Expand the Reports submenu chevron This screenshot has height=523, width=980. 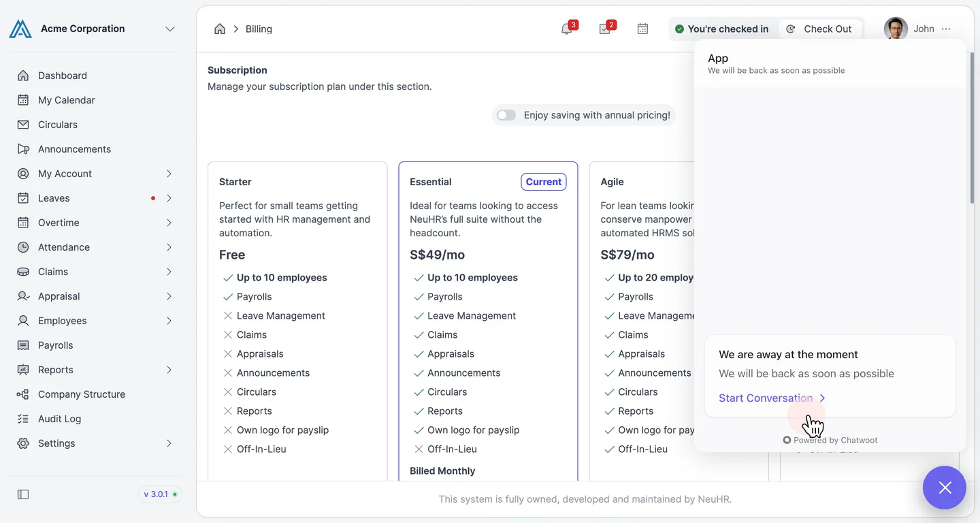(169, 370)
